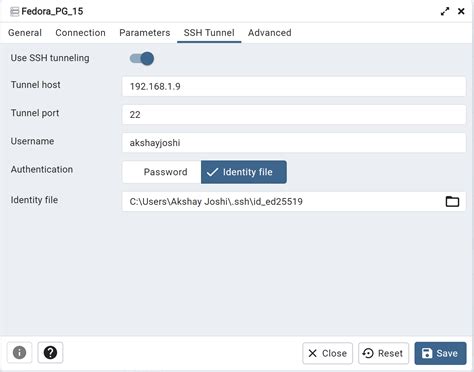474x372 pixels.
Task: Maximize dialog with expand arrows icon
Action: pos(445,11)
